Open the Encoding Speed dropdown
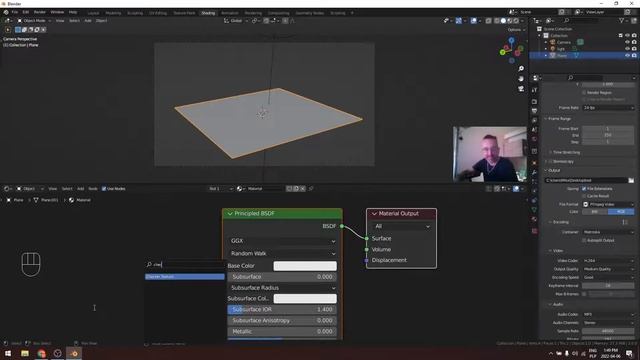Screen dimensions: 640x360 (608, 277)
